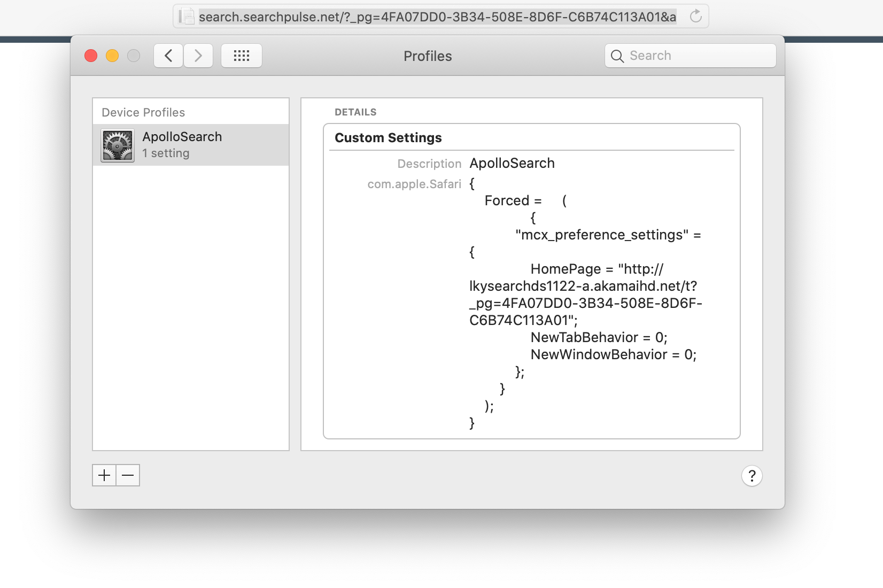Click the "1 setting" label
Image resolution: width=883 pixels, height=588 pixels.
(166, 153)
